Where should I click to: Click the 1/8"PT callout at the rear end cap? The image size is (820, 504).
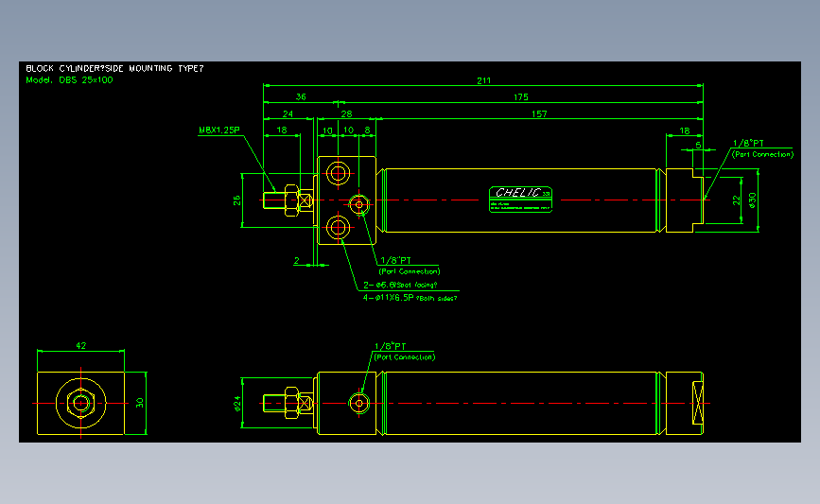748,143
